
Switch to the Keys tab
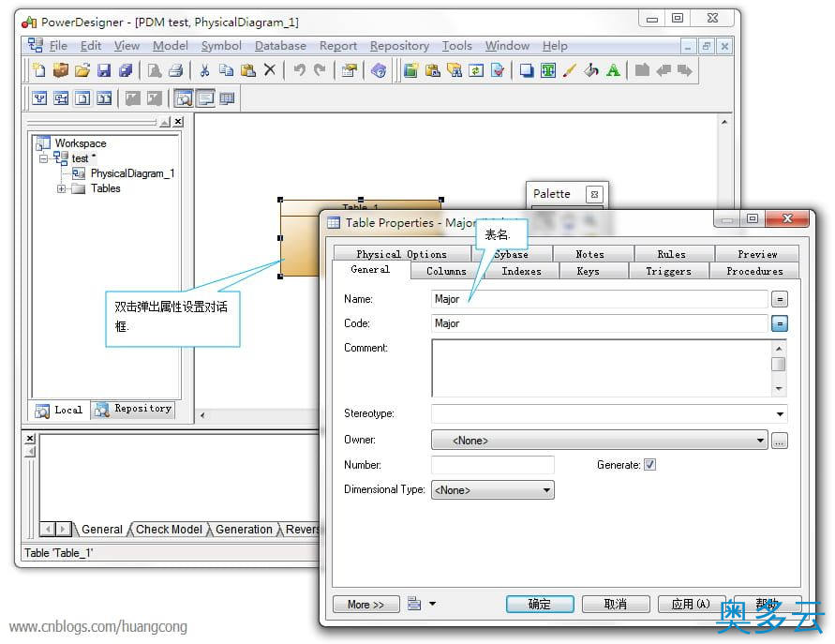click(588, 271)
